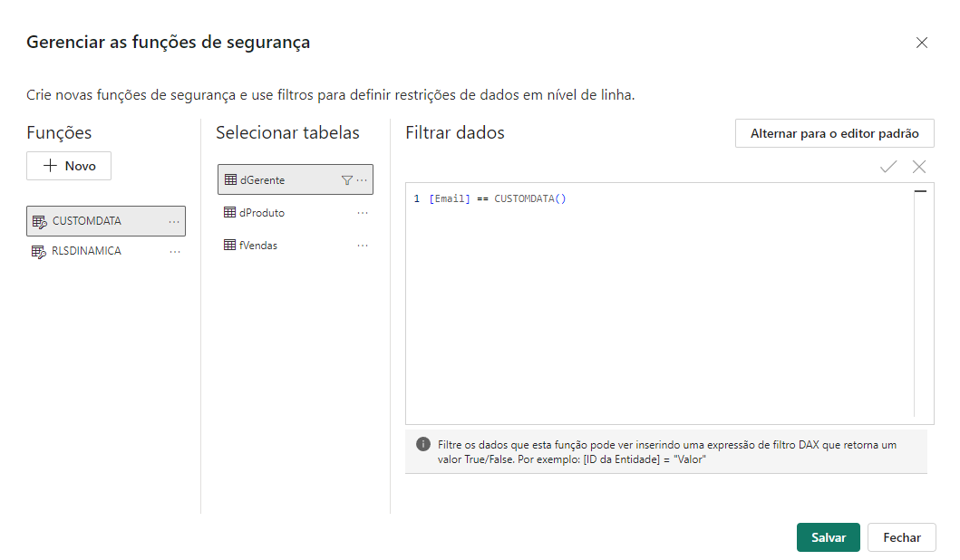Image resolution: width=960 pixels, height=560 pixels.
Task: Create a new role with Novo
Action: click(x=69, y=166)
